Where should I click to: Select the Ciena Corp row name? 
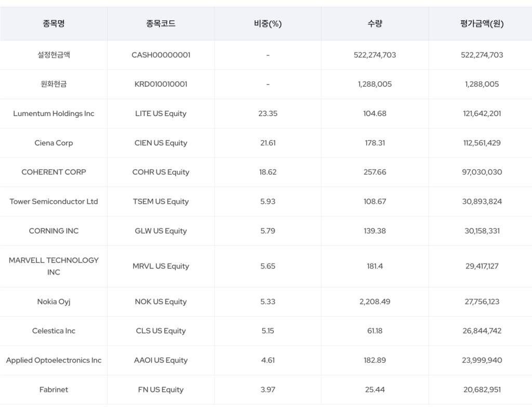click(54, 143)
